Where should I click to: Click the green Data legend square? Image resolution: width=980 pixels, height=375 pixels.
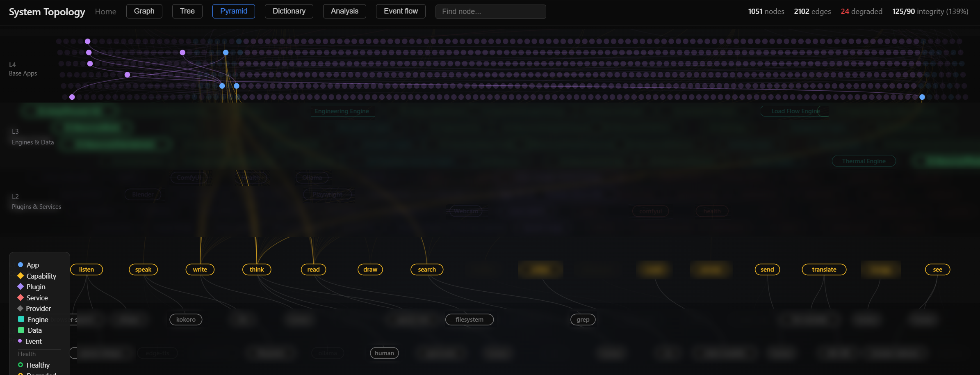[x=21, y=330]
